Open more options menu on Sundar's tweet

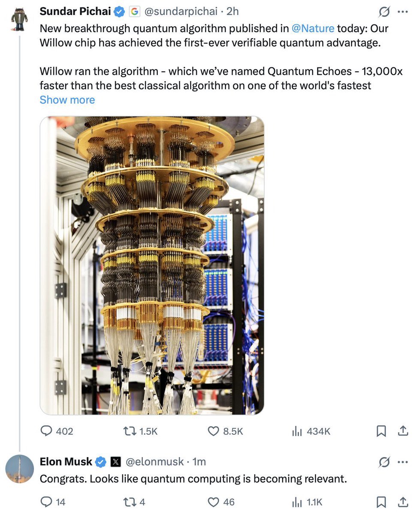tap(403, 12)
